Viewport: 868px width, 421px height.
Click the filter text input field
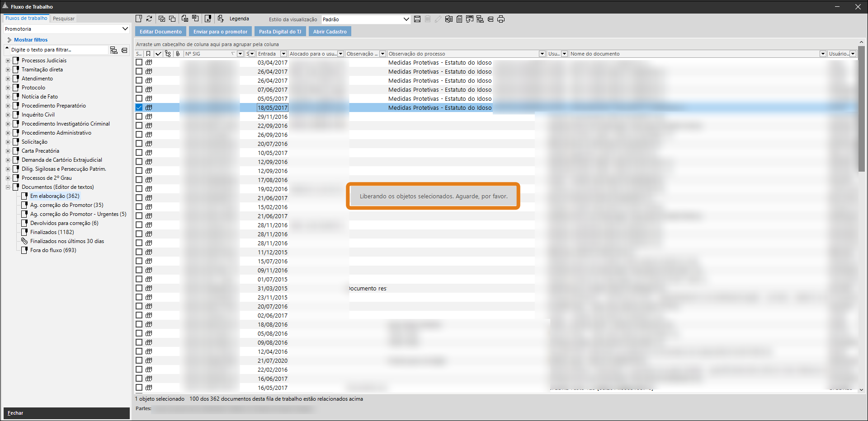pyautogui.click(x=59, y=50)
